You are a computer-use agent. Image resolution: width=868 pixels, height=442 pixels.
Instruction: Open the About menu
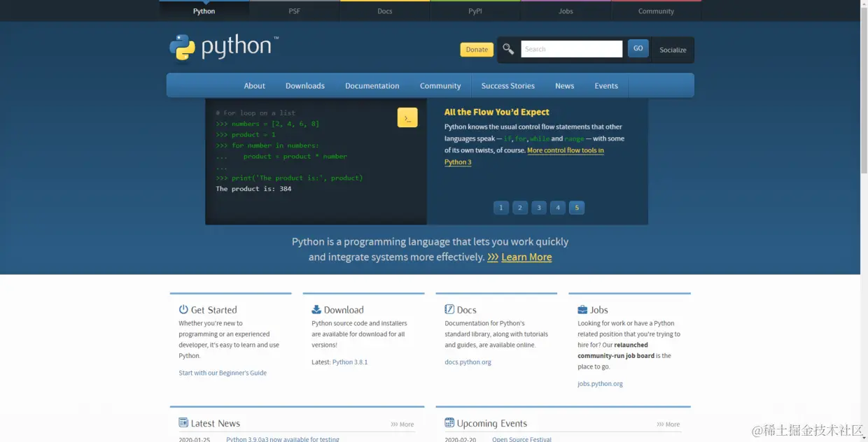[x=255, y=85]
